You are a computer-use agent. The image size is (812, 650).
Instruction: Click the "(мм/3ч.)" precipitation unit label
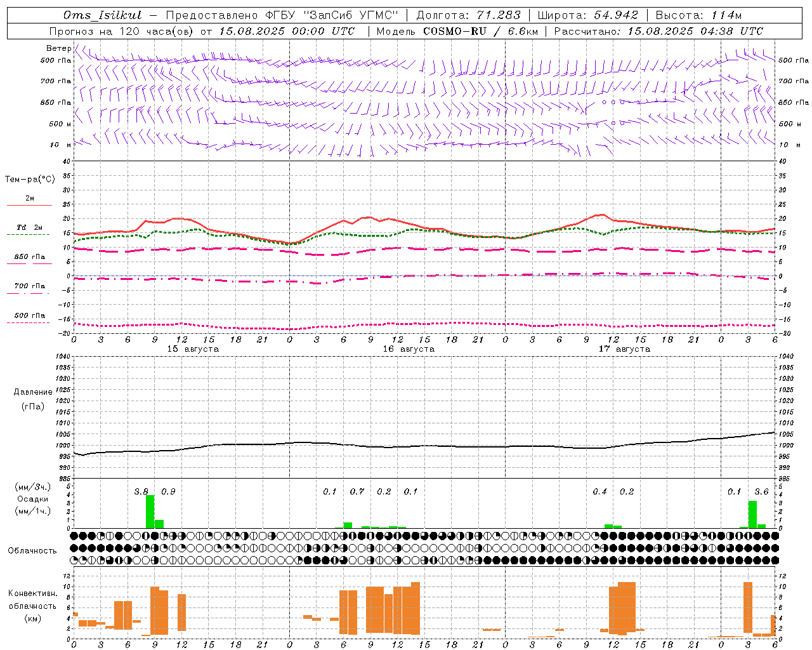coord(33,487)
